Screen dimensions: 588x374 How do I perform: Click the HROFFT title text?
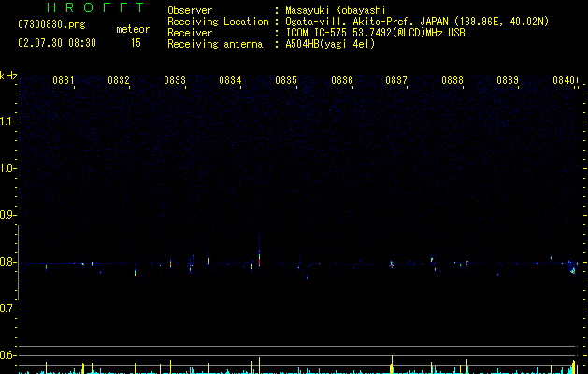pos(95,7)
